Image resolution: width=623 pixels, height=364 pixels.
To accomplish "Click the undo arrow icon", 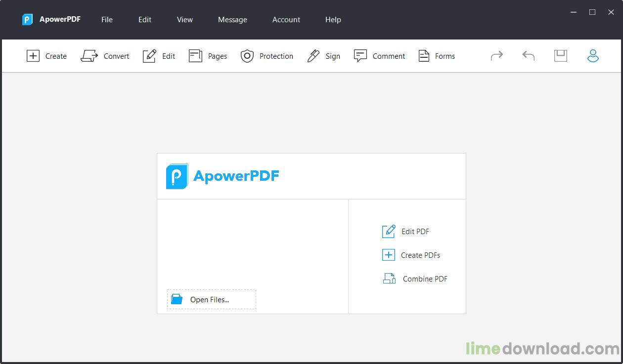I will coord(529,56).
